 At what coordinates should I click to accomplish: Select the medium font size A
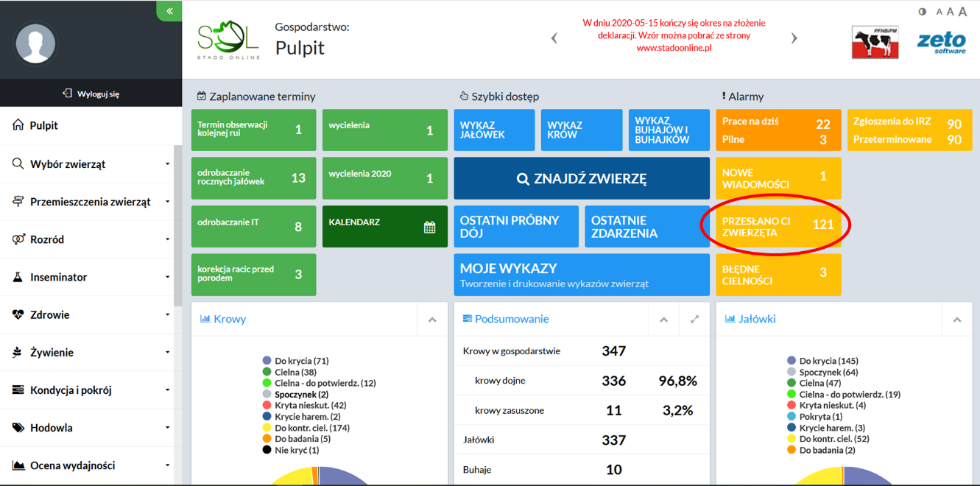(951, 12)
